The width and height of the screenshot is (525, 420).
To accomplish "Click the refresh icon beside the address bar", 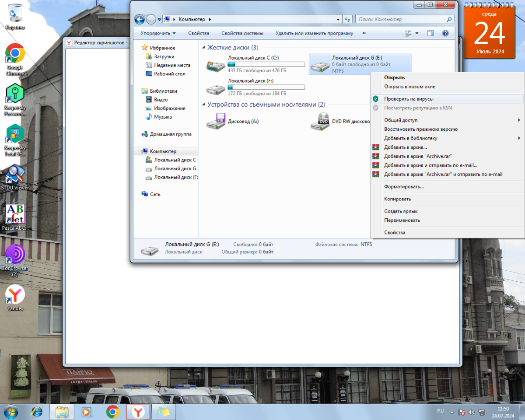I will coord(347,19).
